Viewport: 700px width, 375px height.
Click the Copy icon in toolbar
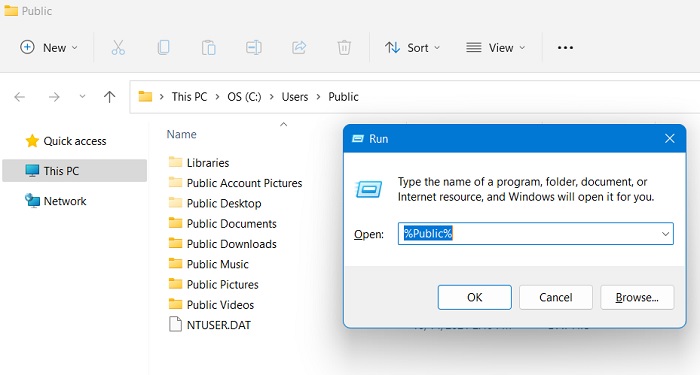click(x=163, y=47)
